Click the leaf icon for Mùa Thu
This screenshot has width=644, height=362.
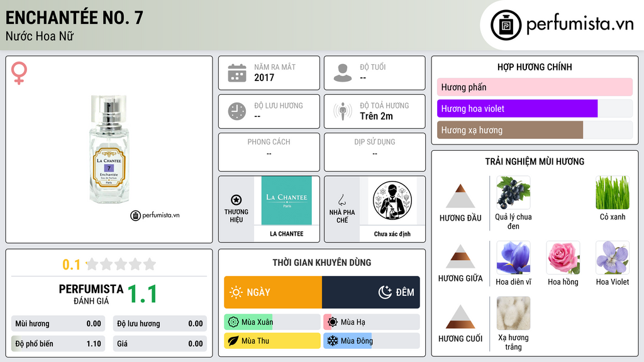(233, 341)
